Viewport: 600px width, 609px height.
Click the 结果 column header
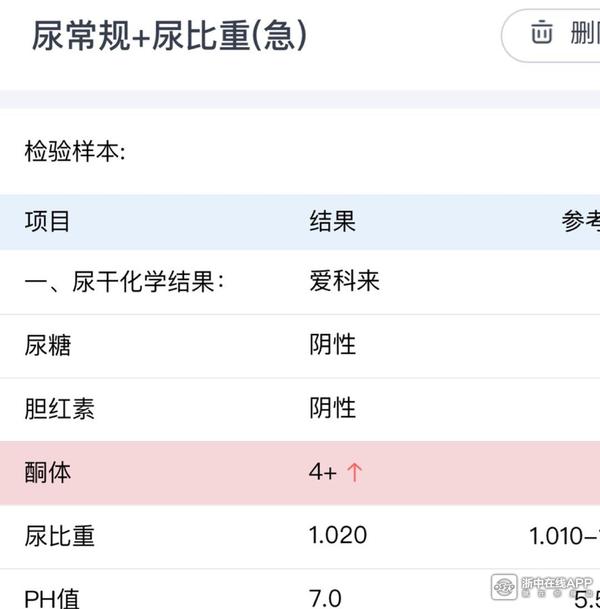[332, 221]
